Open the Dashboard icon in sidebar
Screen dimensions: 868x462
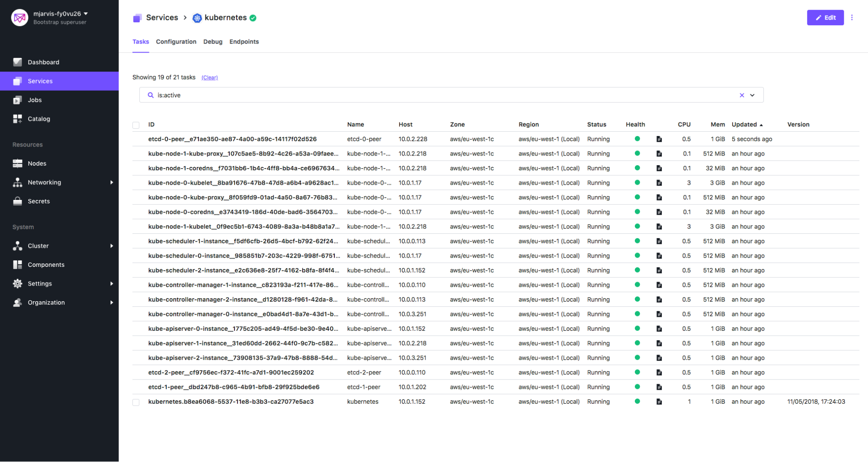coord(17,62)
